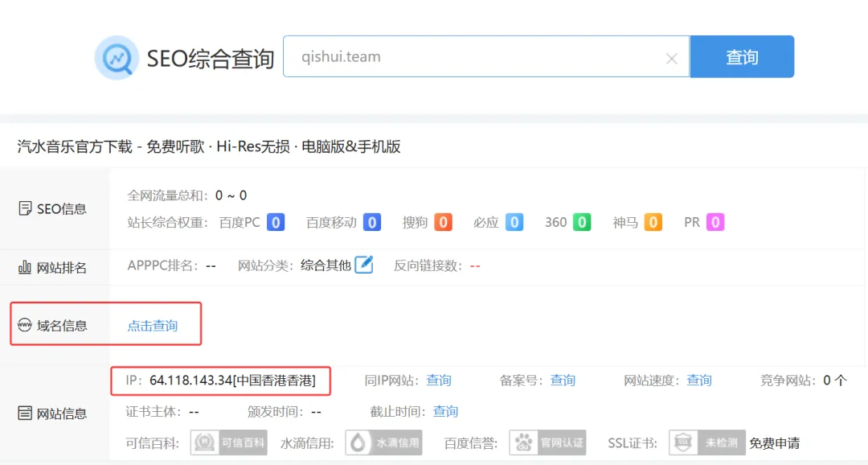Click the page title 汽水音乐官方下载 text
868x465 pixels.
pos(75,147)
